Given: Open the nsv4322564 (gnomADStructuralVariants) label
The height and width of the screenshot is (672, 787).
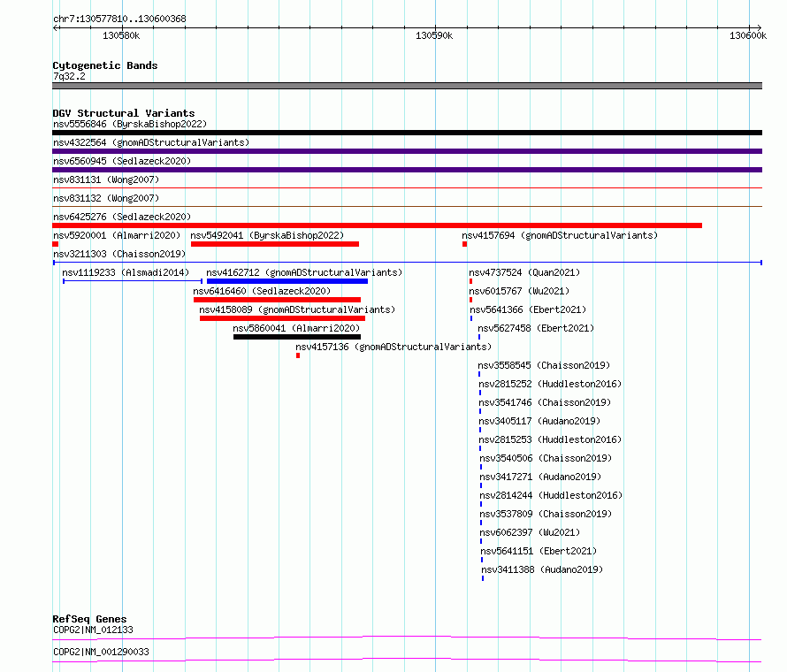Looking at the screenshot, I should 151,142.
